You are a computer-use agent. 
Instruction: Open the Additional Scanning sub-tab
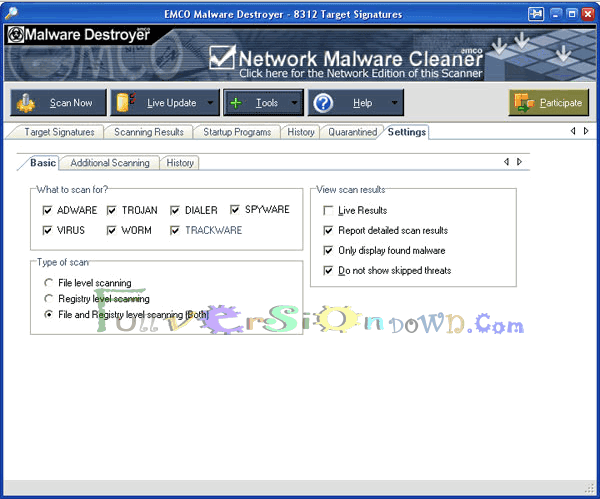click(x=110, y=163)
